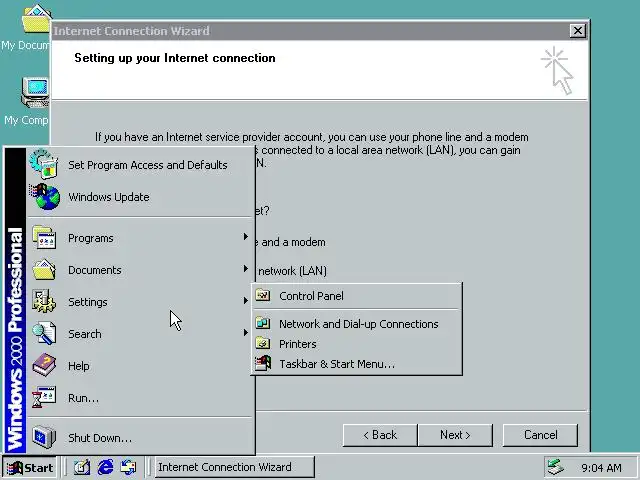The image size is (640, 480).
Task: Select Shut Down... menu entry
Action: [139, 438]
